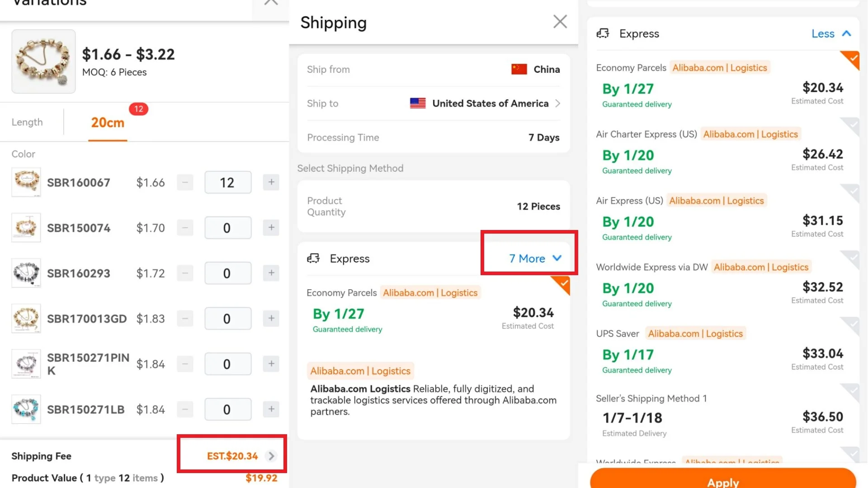
Task: Decrease SBR160067 quantity with minus icon
Action: [185, 183]
